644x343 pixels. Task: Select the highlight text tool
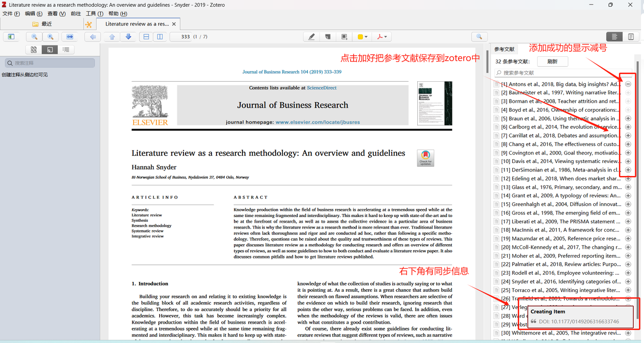click(311, 37)
